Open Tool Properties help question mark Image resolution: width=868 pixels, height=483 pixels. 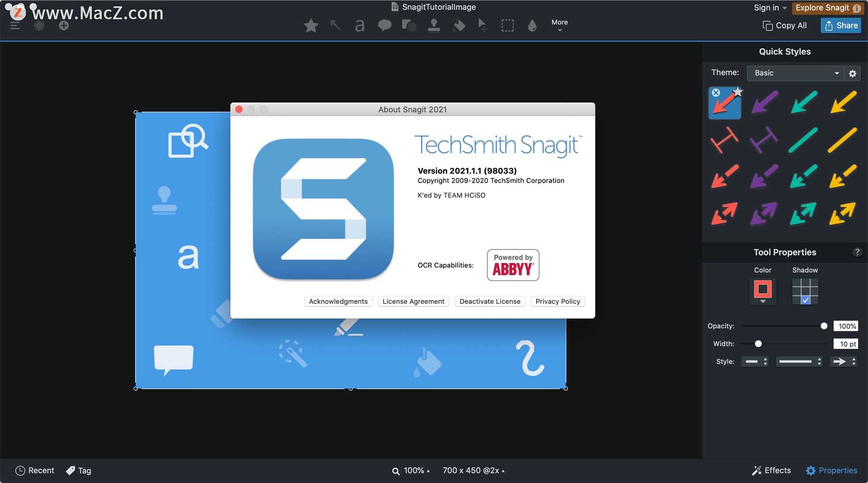pos(857,253)
